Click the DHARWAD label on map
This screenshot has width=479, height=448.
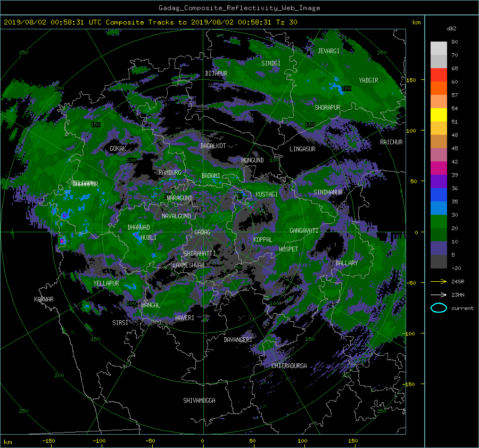(x=138, y=227)
